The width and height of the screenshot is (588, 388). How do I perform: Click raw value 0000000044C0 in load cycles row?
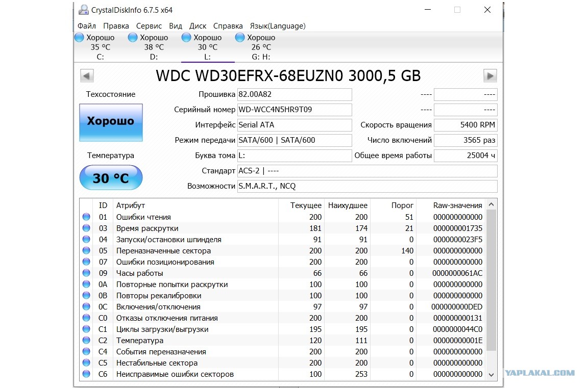click(458, 329)
